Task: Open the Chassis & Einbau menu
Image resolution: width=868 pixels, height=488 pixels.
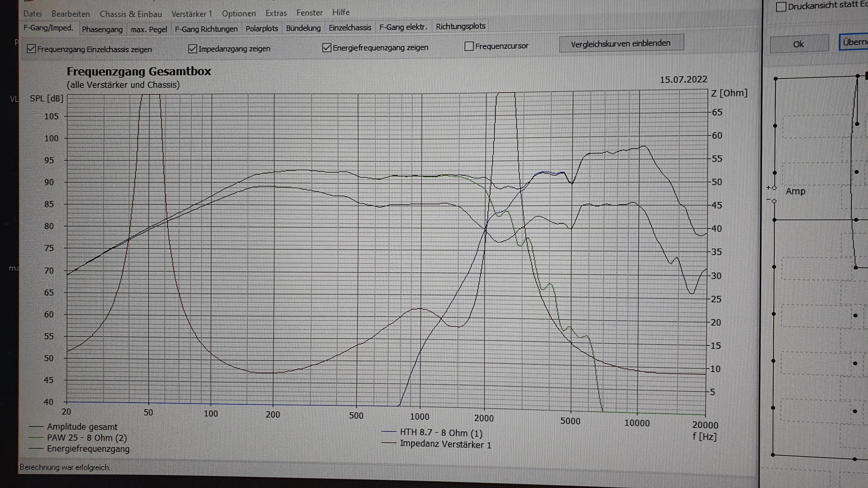Action: tap(131, 14)
